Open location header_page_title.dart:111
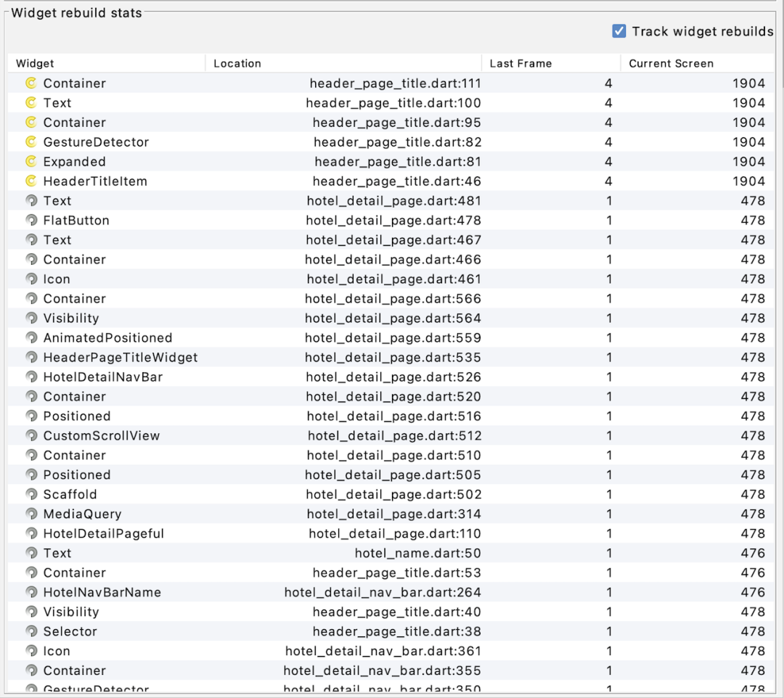The width and height of the screenshot is (784, 698). click(395, 83)
